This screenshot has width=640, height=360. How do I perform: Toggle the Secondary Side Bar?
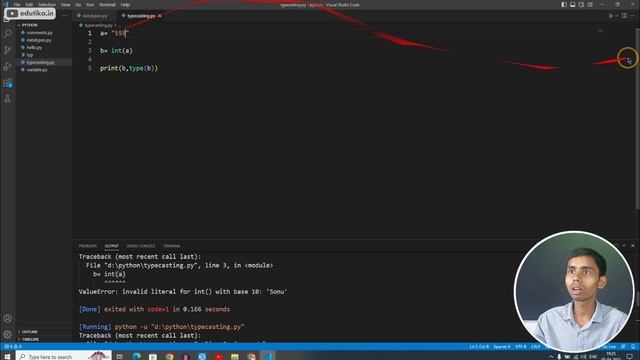tap(581, 4)
